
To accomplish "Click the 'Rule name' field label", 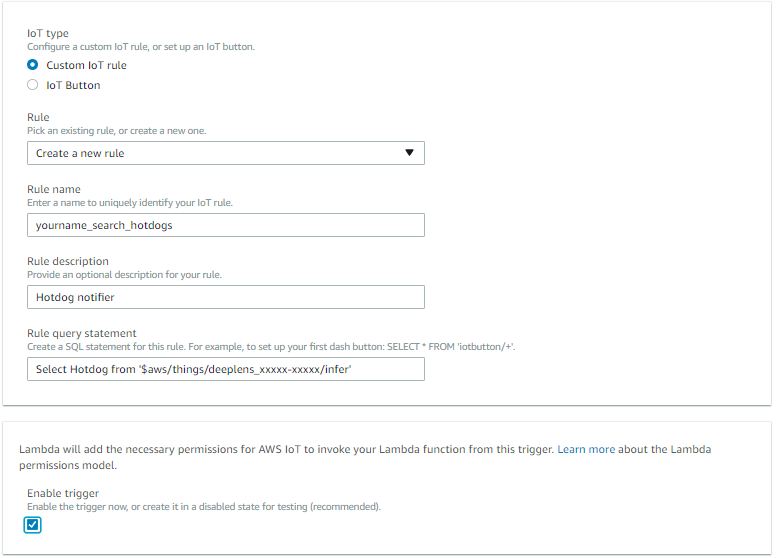I will pyautogui.click(x=54, y=189).
